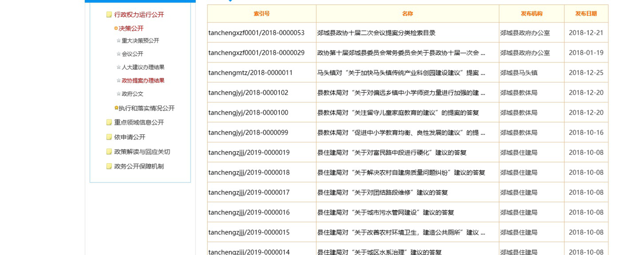The width and height of the screenshot is (644, 255).
Task: Click the date 2018-10-16
Action: 586,132
